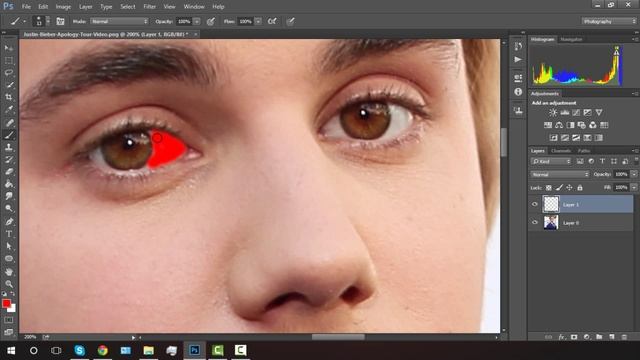Image resolution: width=640 pixels, height=360 pixels.
Task: Open the layer Kind filter dropdown
Action: (x=551, y=161)
